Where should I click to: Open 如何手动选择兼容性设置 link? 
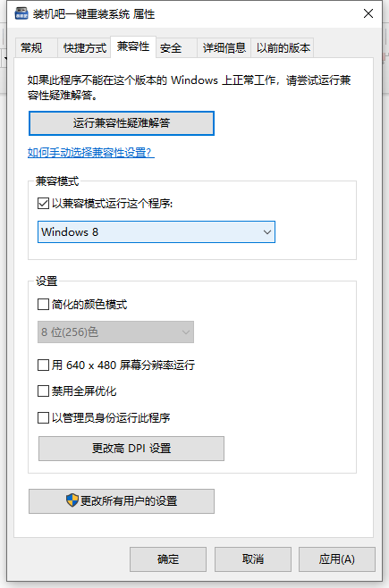91,153
